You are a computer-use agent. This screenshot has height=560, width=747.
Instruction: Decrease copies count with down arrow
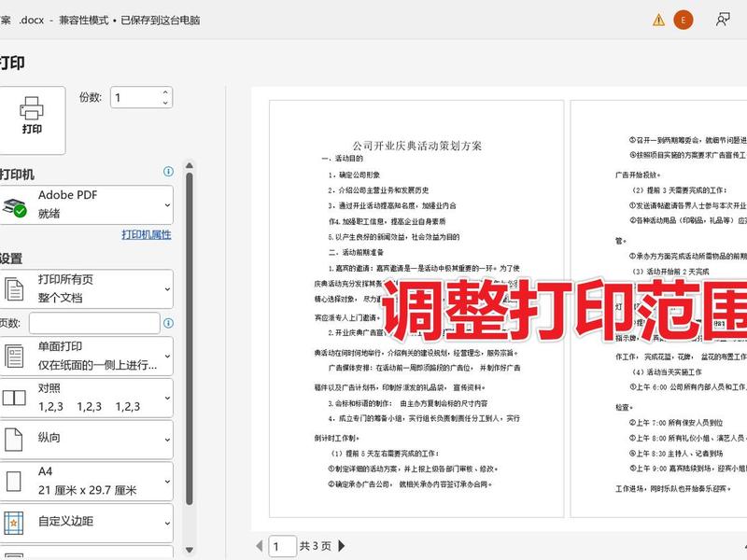point(165,103)
